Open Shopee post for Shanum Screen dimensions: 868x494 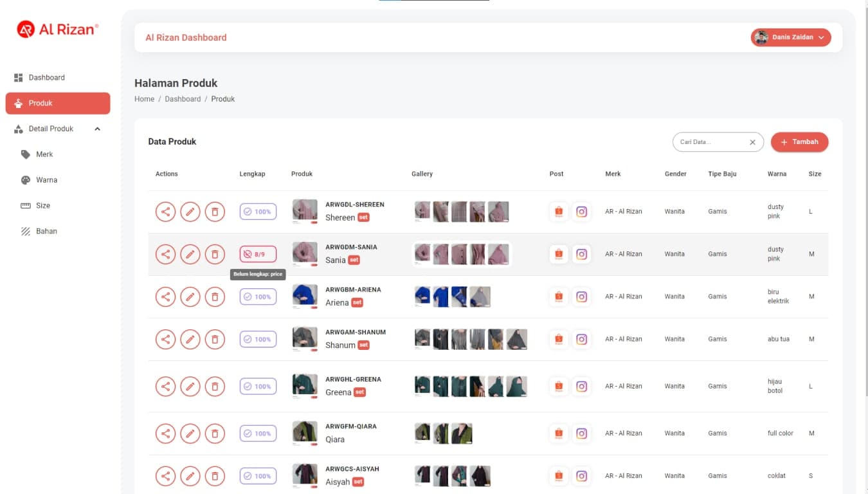tap(559, 339)
